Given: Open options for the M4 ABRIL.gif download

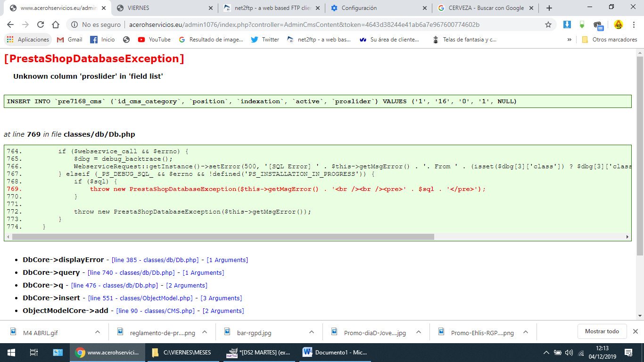Looking at the screenshot, I should (x=98, y=332).
